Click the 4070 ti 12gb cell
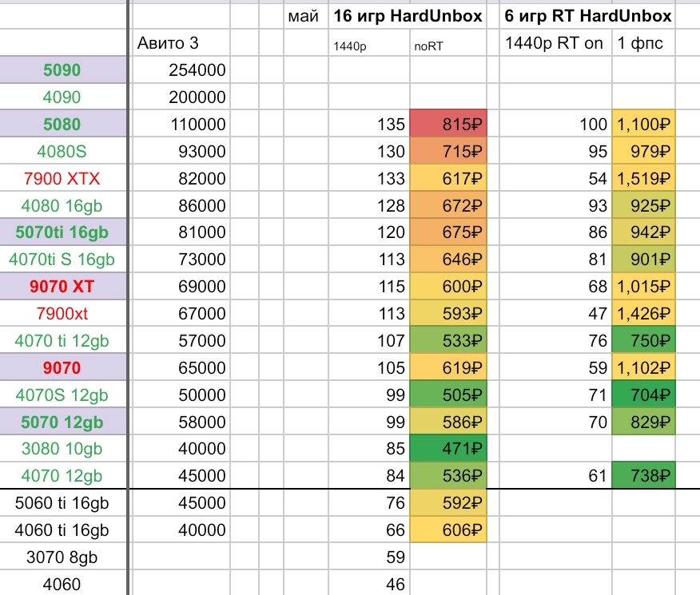The height and width of the screenshot is (595, 700). (x=63, y=341)
